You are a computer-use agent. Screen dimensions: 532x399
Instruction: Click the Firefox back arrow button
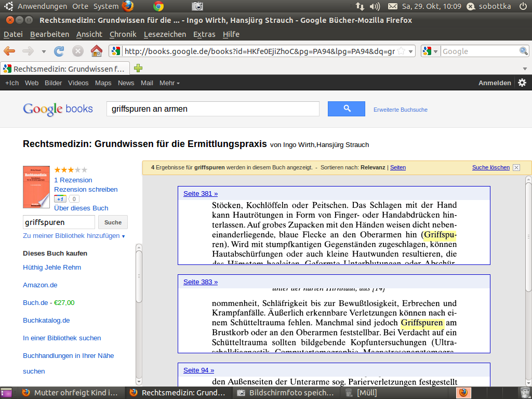coord(9,51)
